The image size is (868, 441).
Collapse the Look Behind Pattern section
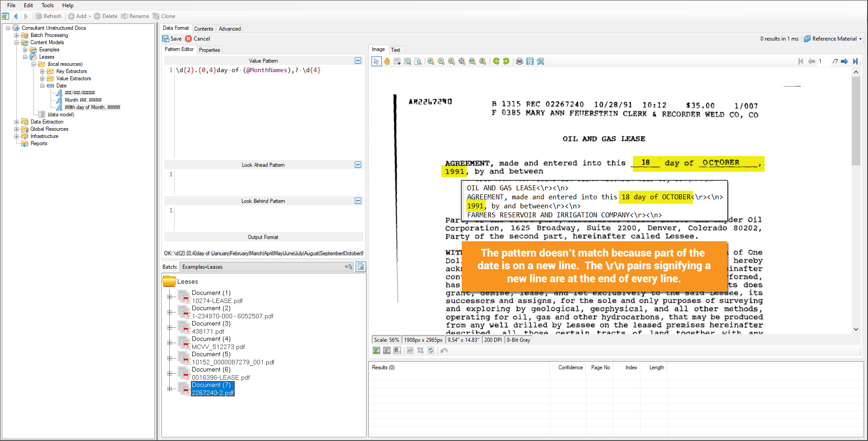(x=358, y=201)
